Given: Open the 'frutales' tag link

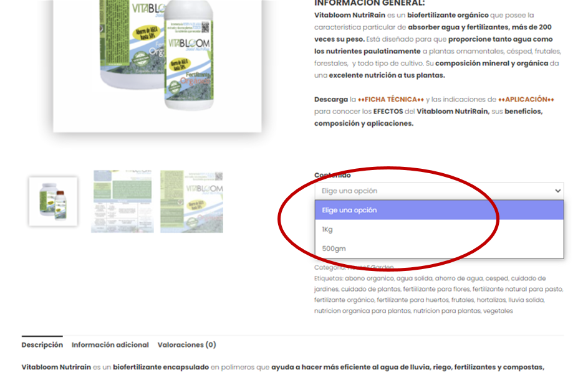Looking at the screenshot, I should coord(463,300).
